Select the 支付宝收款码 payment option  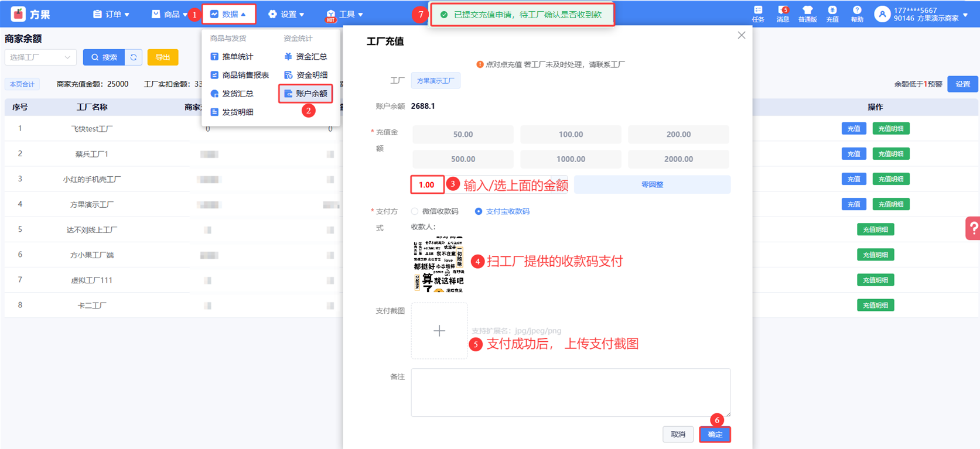coord(502,211)
